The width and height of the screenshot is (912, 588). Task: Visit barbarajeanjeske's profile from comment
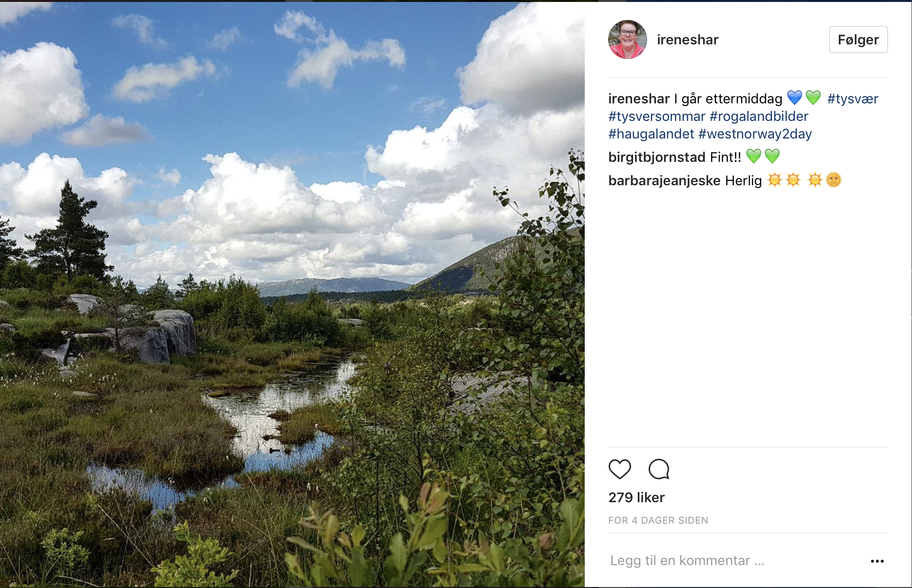point(664,180)
